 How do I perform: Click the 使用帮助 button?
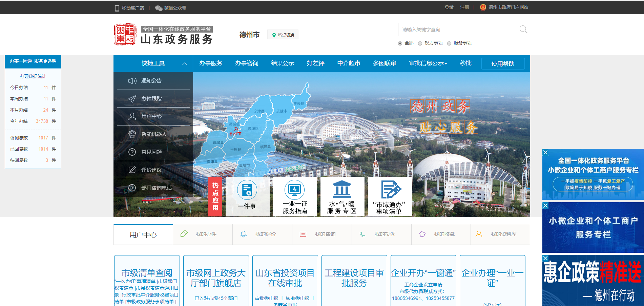(x=503, y=64)
